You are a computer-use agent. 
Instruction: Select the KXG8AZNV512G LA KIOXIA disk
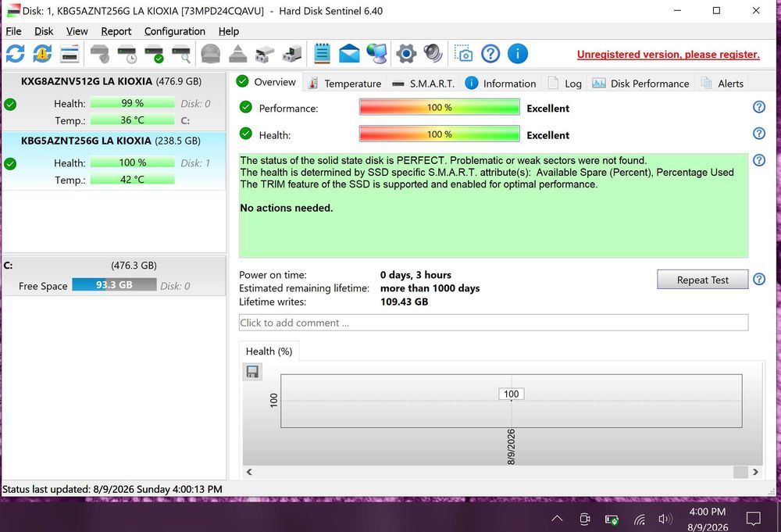tap(114, 101)
